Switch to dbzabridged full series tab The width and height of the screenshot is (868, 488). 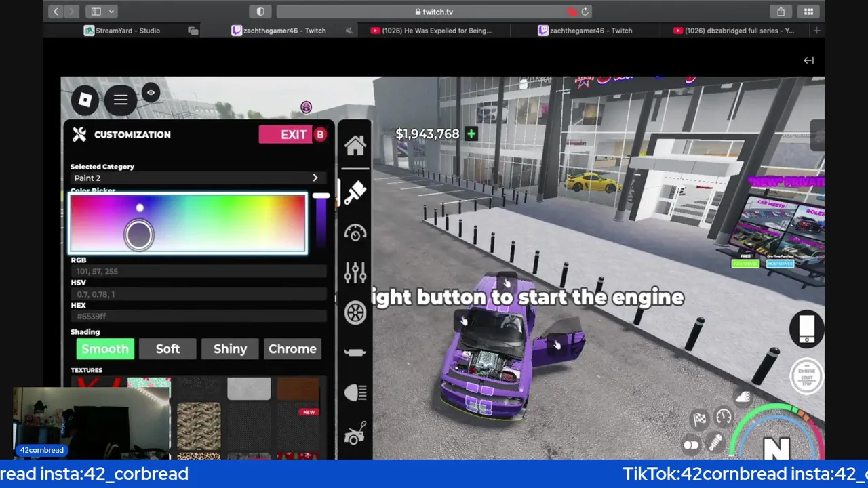coord(734,30)
